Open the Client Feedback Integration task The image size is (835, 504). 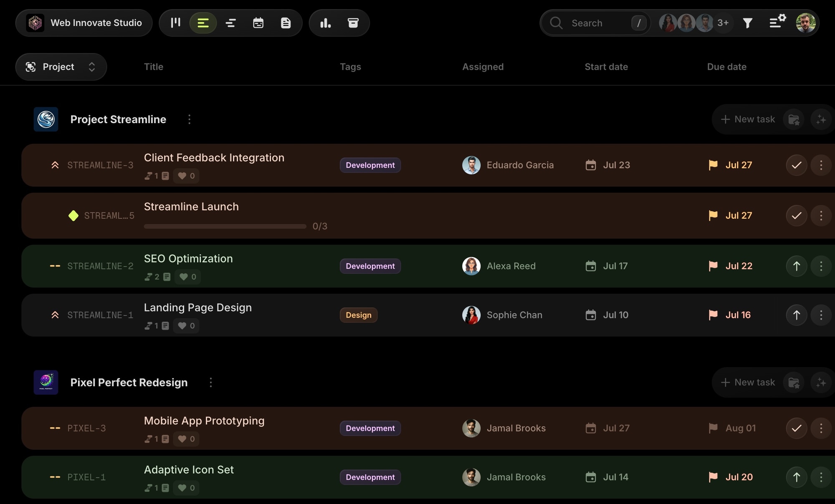[x=428, y=165]
